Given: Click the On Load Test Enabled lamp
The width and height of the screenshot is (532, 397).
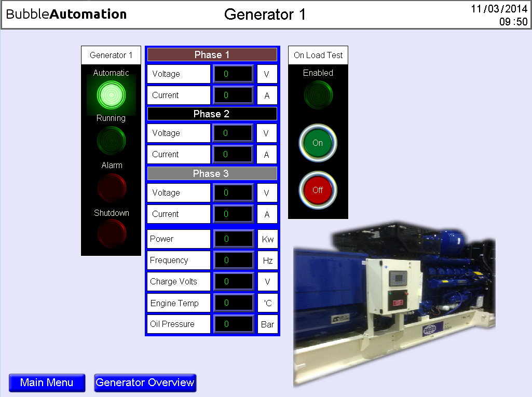Looking at the screenshot, I should [x=318, y=95].
